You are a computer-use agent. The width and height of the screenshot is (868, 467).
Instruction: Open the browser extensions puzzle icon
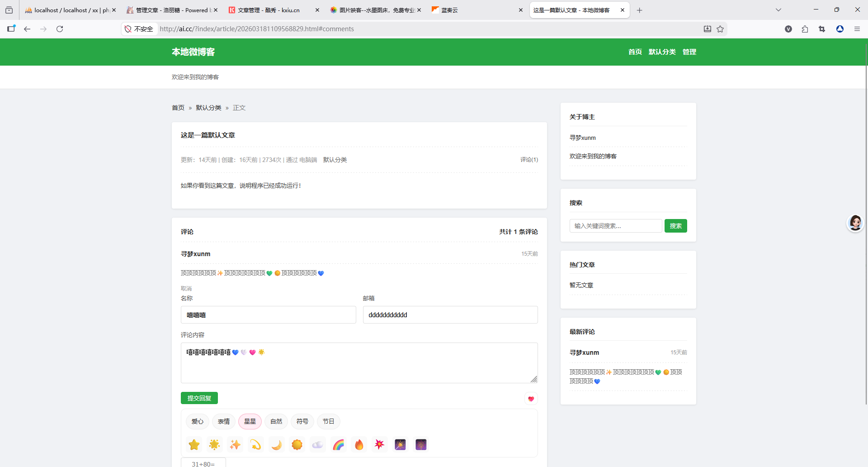point(805,29)
